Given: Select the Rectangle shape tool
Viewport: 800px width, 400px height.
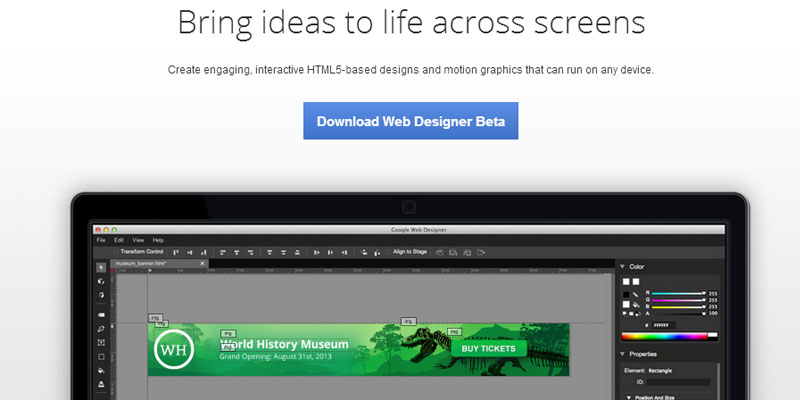Looking at the screenshot, I should point(101,356).
